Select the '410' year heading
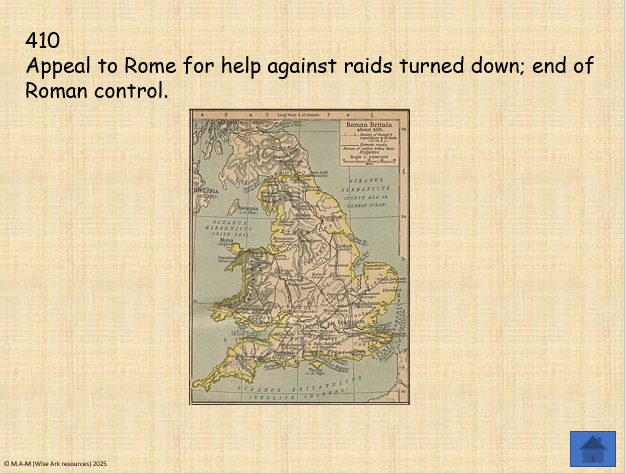The image size is (626, 474). coord(43,41)
